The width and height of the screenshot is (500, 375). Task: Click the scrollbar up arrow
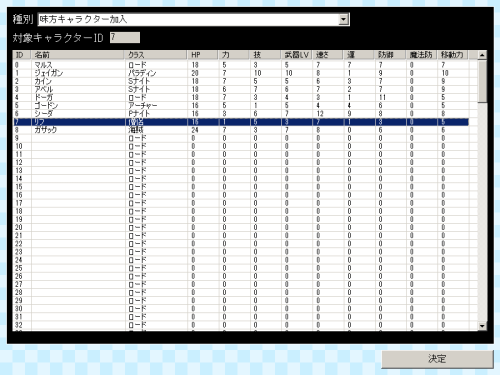pos(482,55)
